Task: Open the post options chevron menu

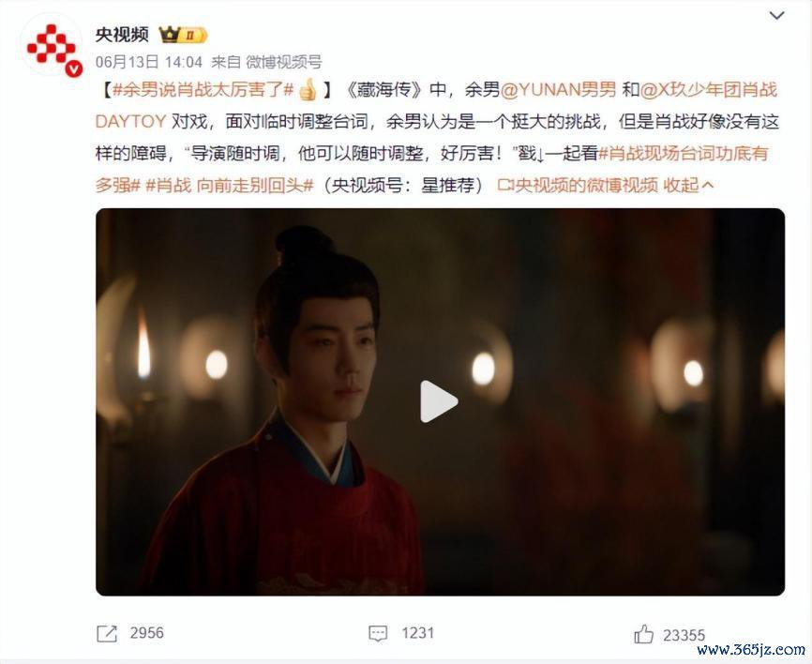Action: [776, 16]
